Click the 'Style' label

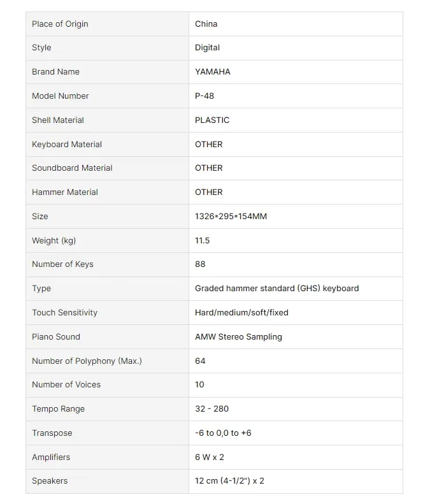[41, 48]
